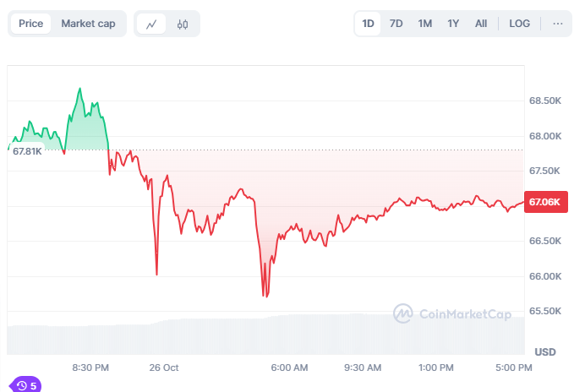585x392 pixels.
Task: Click the current price 67.06K label
Action: pyautogui.click(x=545, y=202)
